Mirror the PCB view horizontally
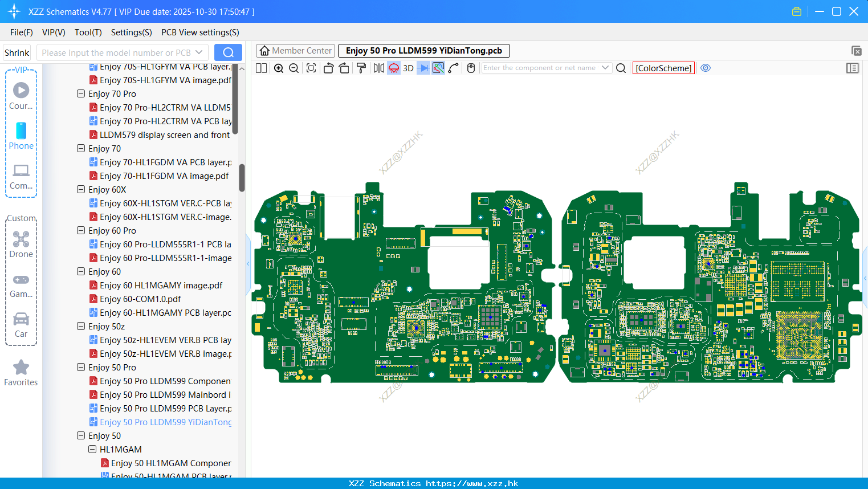 click(379, 68)
